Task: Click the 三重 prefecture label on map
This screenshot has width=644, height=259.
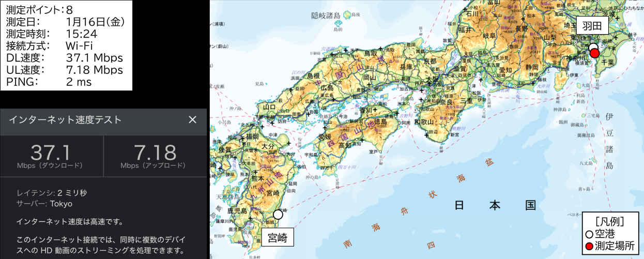Action: pos(466,100)
